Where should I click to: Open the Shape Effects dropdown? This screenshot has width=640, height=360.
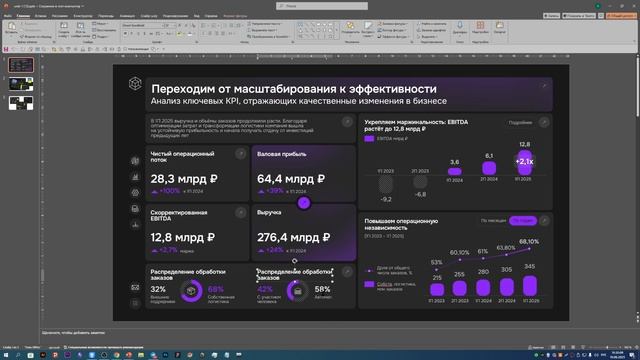click(392, 36)
